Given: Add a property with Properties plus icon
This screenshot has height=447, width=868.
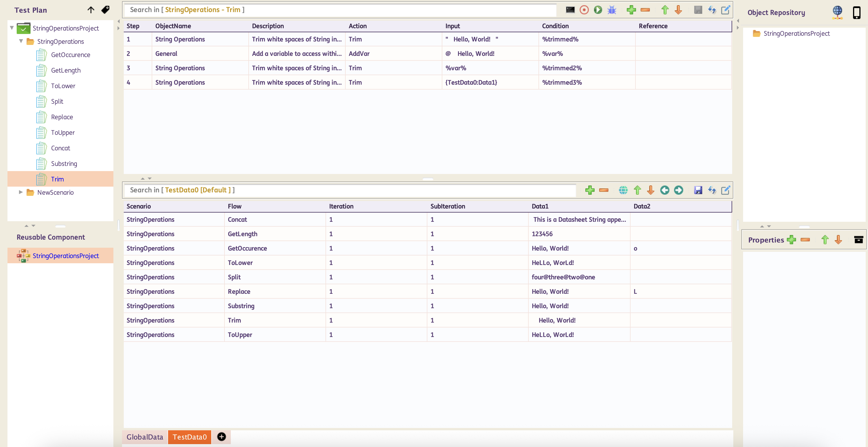Looking at the screenshot, I should (x=791, y=240).
